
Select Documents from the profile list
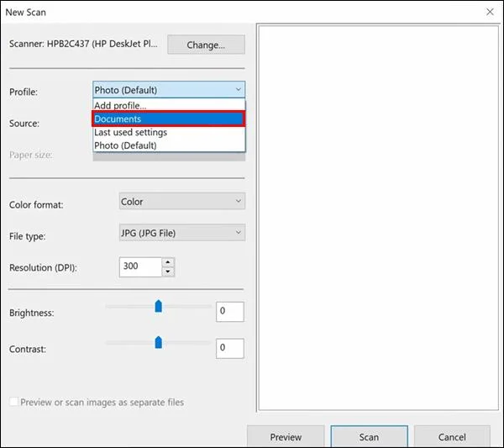[169, 119]
